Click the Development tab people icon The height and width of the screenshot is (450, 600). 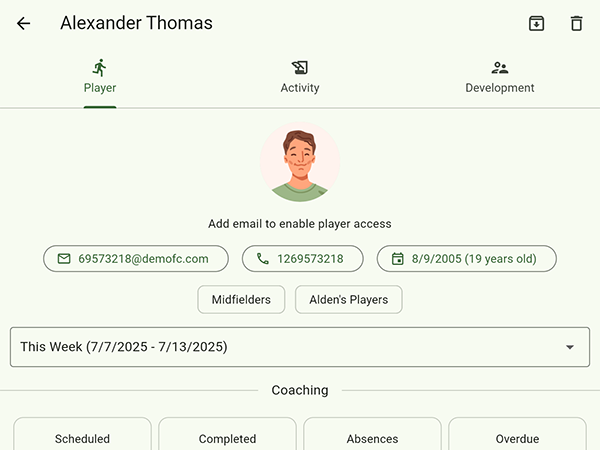coord(500,68)
